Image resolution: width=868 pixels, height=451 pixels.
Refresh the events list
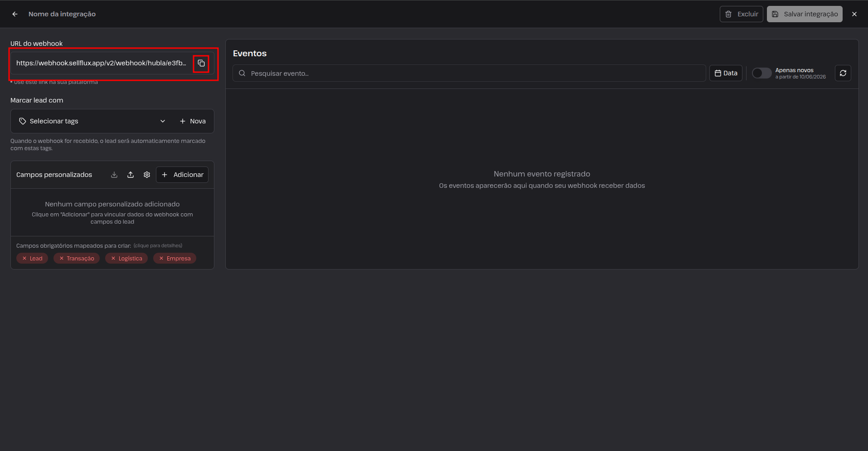coord(843,73)
